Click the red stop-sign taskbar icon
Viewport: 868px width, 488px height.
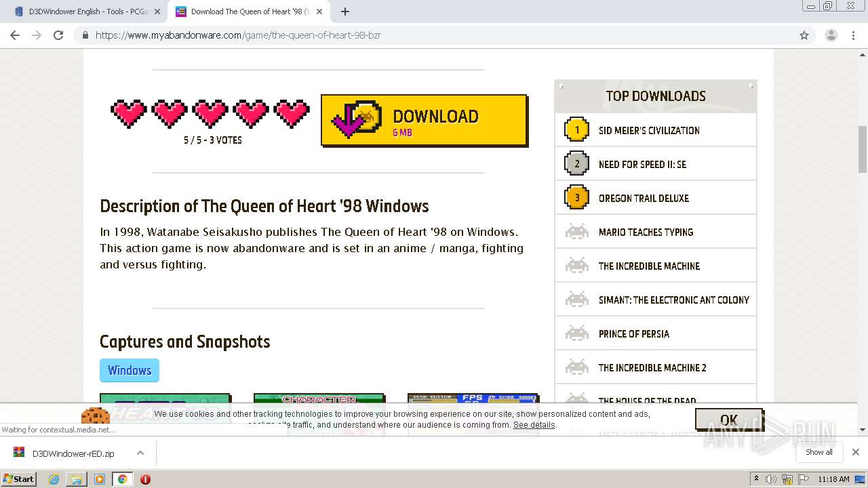[145, 479]
